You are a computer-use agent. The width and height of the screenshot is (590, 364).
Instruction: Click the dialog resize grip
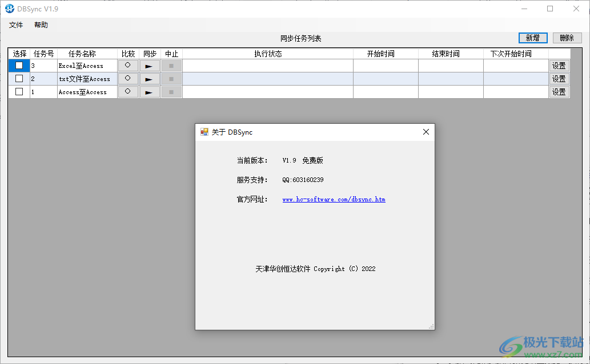tap(432, 327)
